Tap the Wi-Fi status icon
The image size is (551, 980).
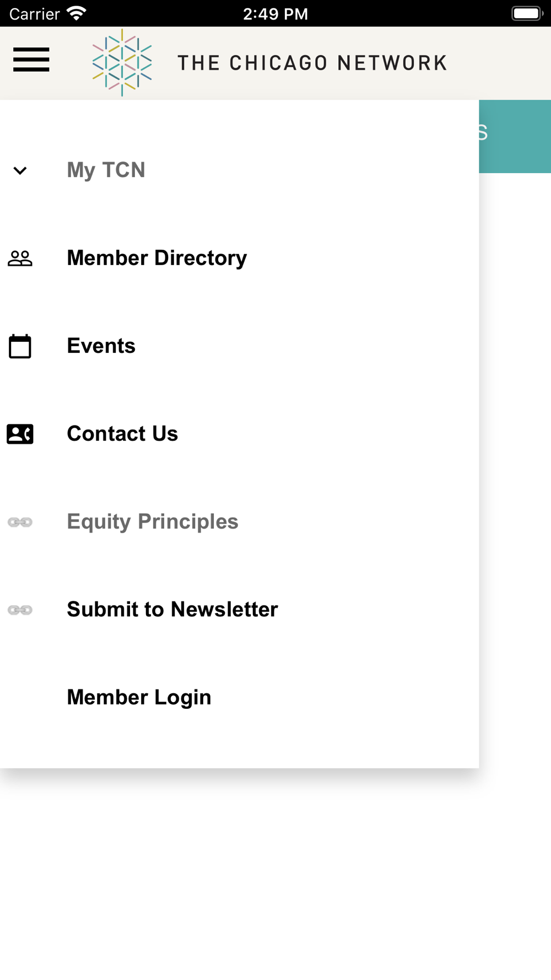click(x=77, y=13)
